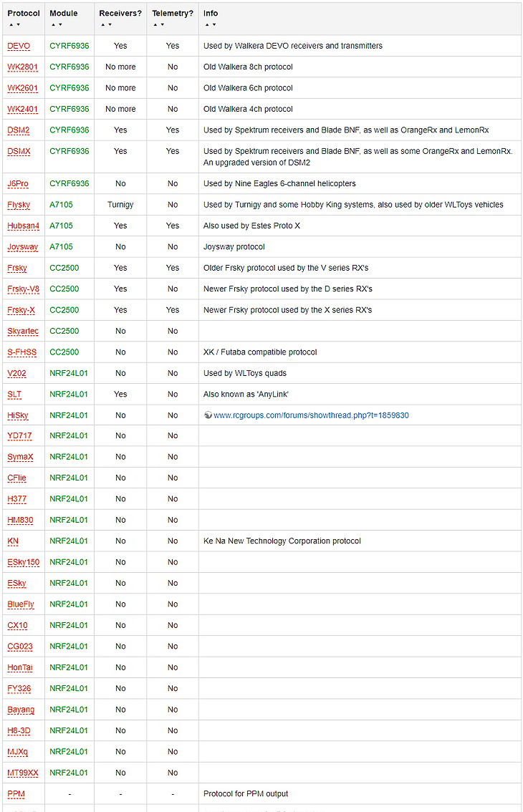Screen dimensions: 523x812
Task: Open the Flysky protocol link
Action: coord(19,205)
